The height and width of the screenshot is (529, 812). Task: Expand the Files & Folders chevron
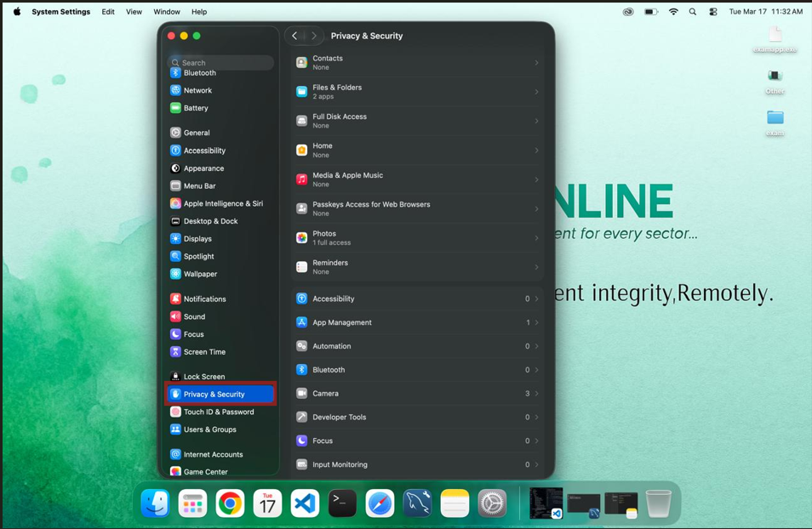coord(536,92)
